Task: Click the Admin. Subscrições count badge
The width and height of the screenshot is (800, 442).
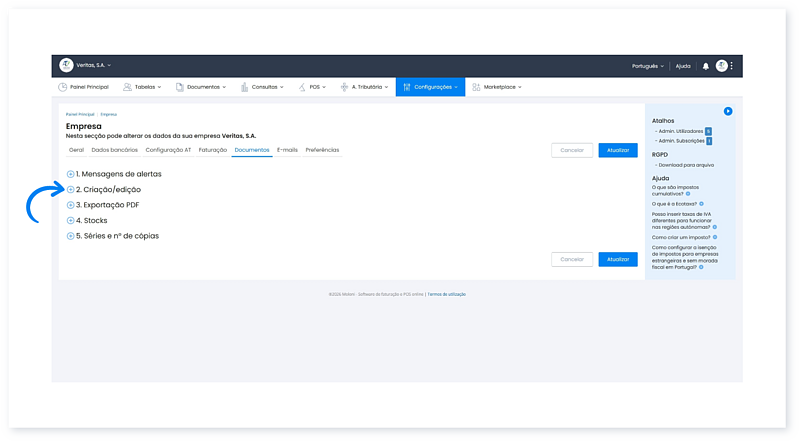Action: (x=709, y=141)
